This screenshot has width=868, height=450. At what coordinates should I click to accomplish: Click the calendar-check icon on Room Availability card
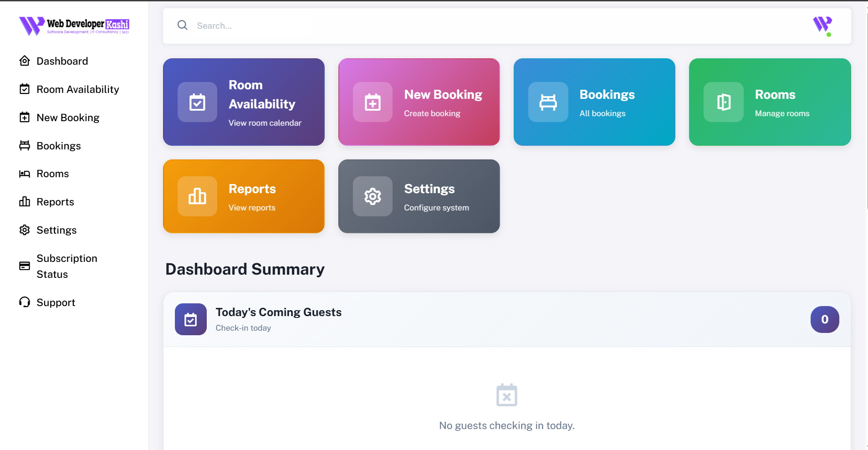pyautogui.click(x=197, y=102)
